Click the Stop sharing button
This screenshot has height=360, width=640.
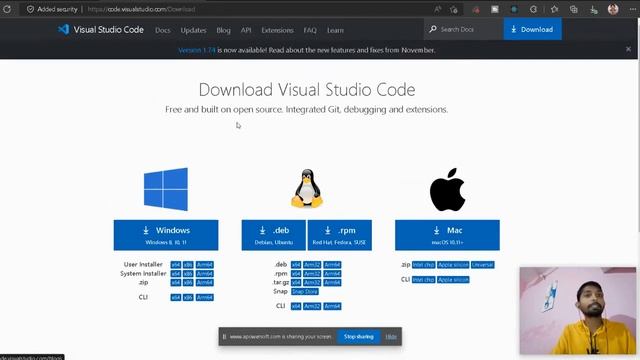tap(358, 337)
